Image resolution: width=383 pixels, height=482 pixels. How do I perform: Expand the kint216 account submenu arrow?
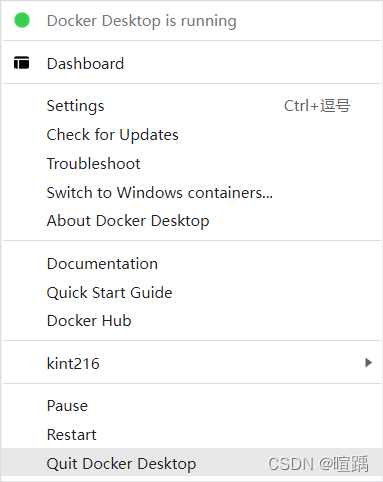(x=368, y=362)
